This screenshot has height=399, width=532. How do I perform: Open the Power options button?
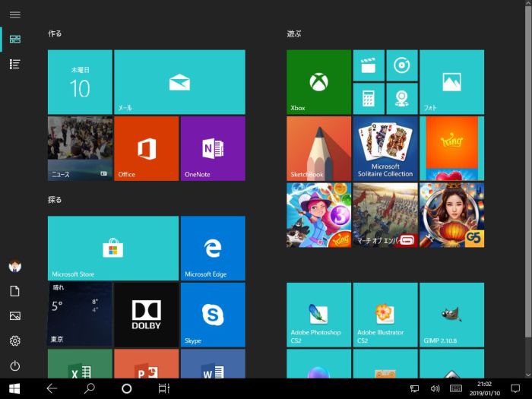point(15,366)
